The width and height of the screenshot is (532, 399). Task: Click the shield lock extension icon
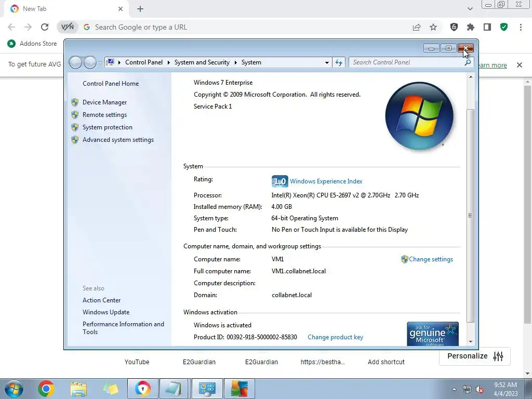coord(454,27)
